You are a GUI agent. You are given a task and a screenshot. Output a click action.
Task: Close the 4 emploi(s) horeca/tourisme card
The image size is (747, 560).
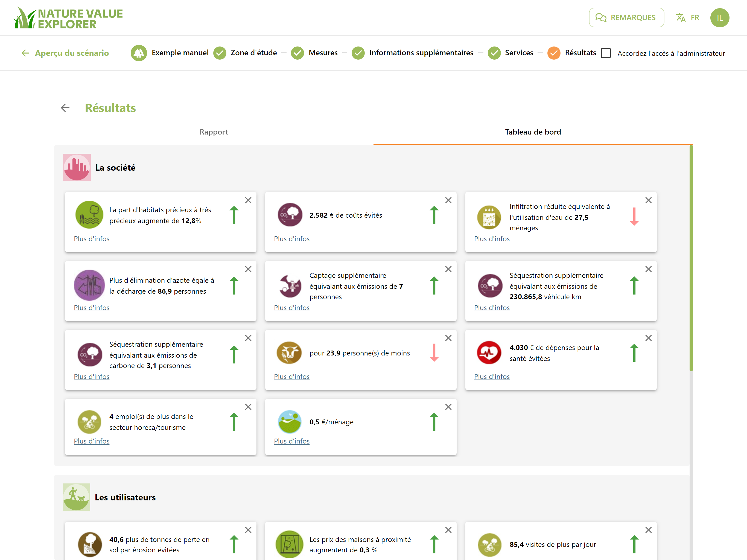tap(248, 407)
